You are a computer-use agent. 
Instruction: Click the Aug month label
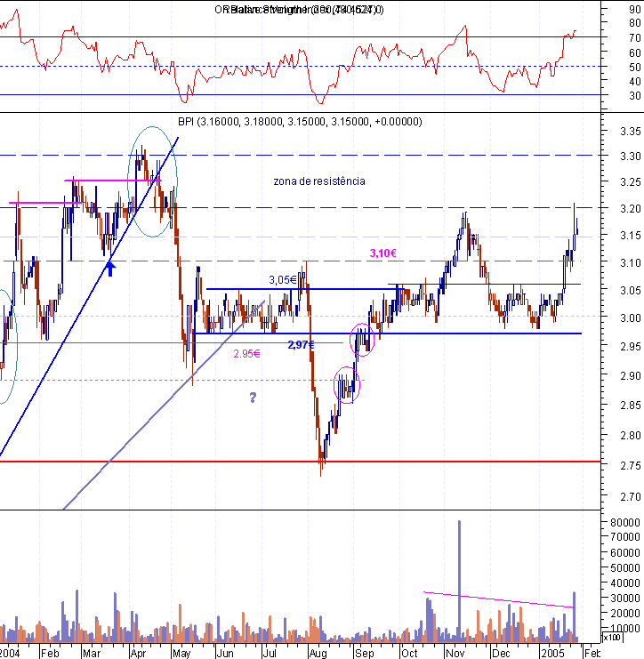pyautogui.click(x=318, y=653)
